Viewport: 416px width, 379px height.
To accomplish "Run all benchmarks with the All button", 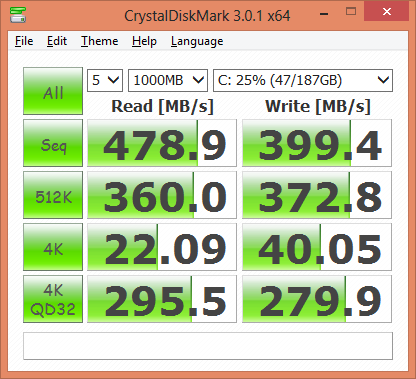I will tap(53, 91).
